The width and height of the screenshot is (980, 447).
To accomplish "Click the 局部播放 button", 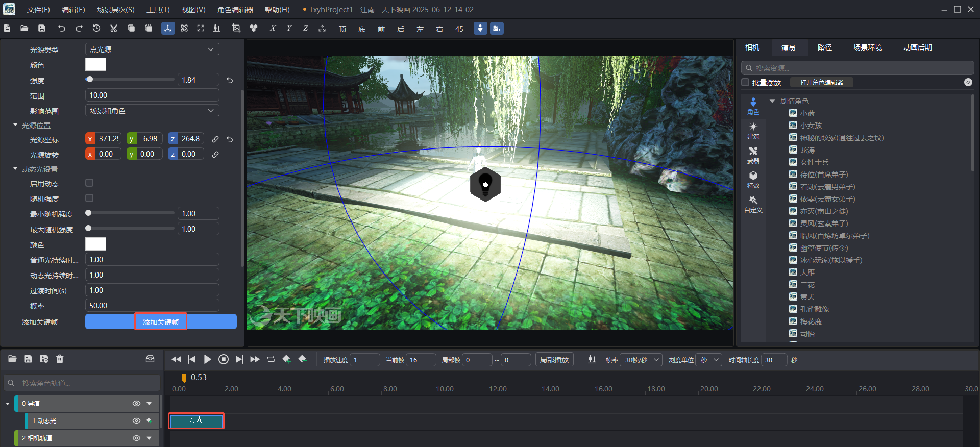I will [554, 360].
